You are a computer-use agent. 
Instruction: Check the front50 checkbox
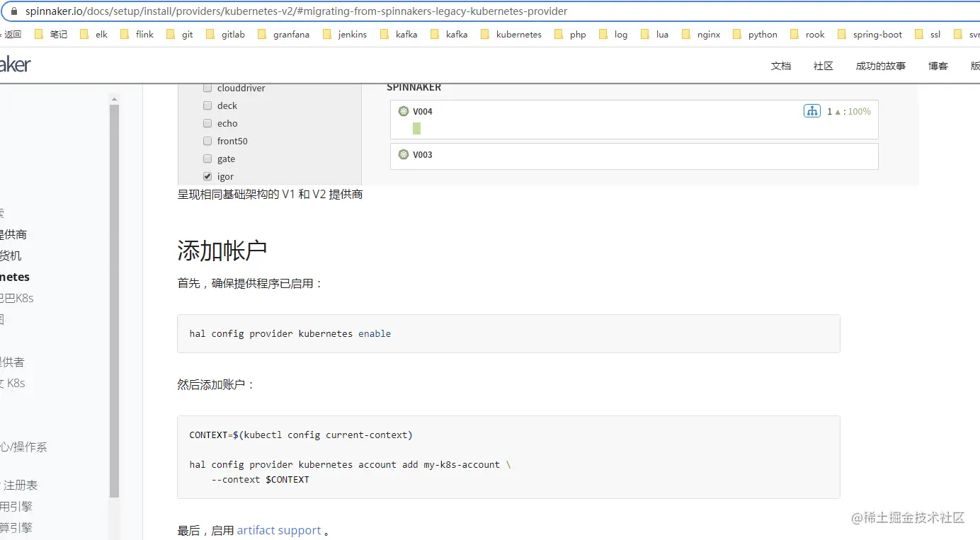point(207,141)
